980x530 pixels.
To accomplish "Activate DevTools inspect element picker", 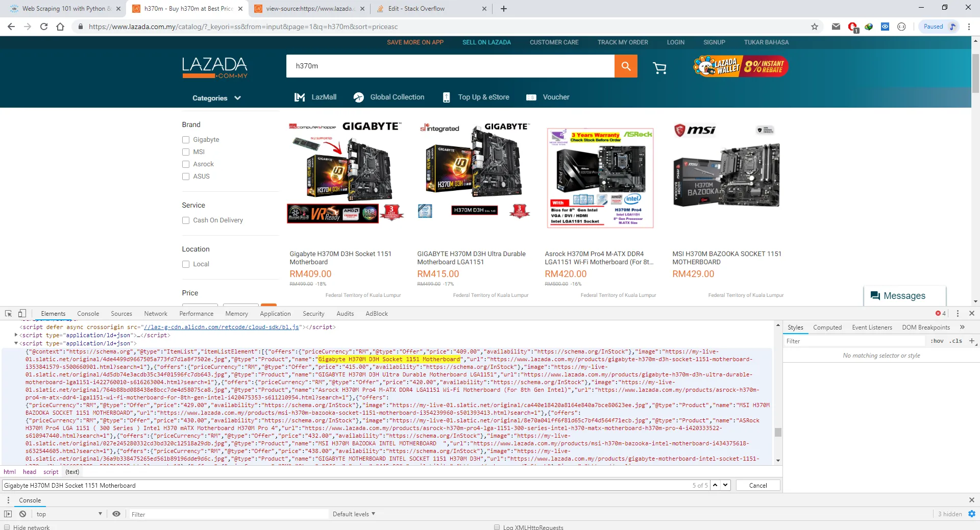I will click(8, 313).
